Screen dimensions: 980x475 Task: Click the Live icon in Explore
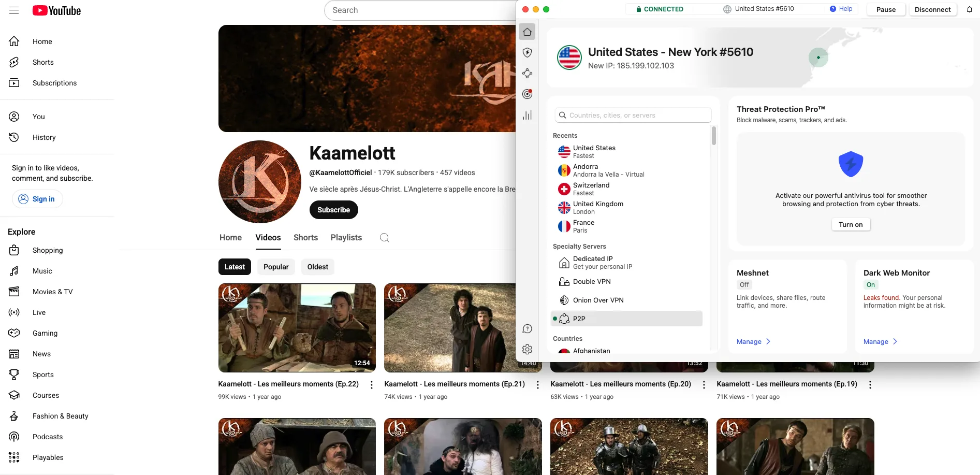[x=14, y=312]
